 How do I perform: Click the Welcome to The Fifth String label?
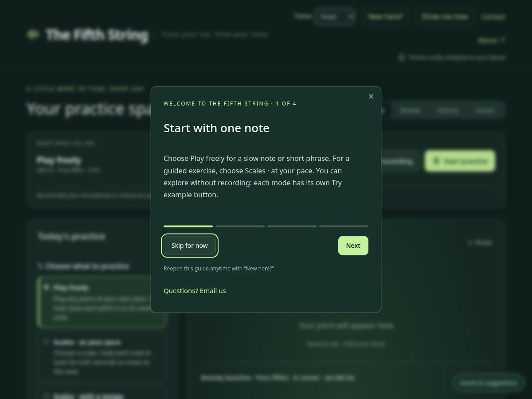point(230,104)
